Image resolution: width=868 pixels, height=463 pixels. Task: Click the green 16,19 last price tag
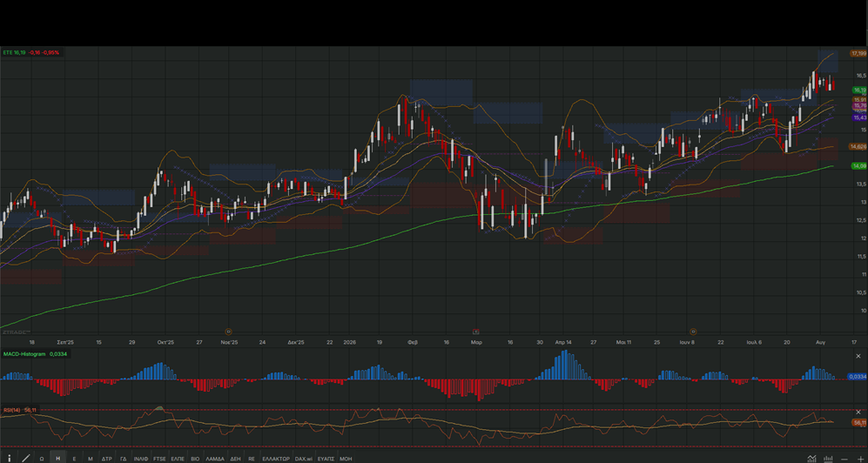point(859,90)
